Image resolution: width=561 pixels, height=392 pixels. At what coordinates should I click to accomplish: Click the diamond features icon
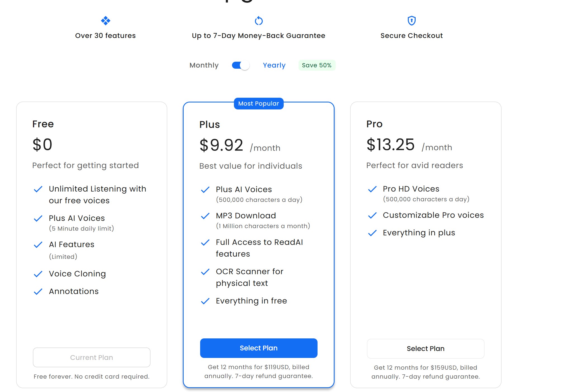tap(105, 21)
